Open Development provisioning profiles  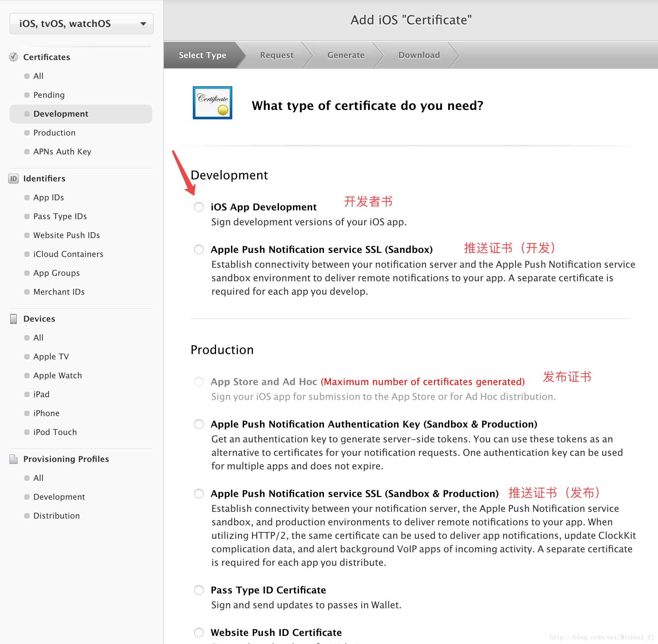tap(59, 497)
